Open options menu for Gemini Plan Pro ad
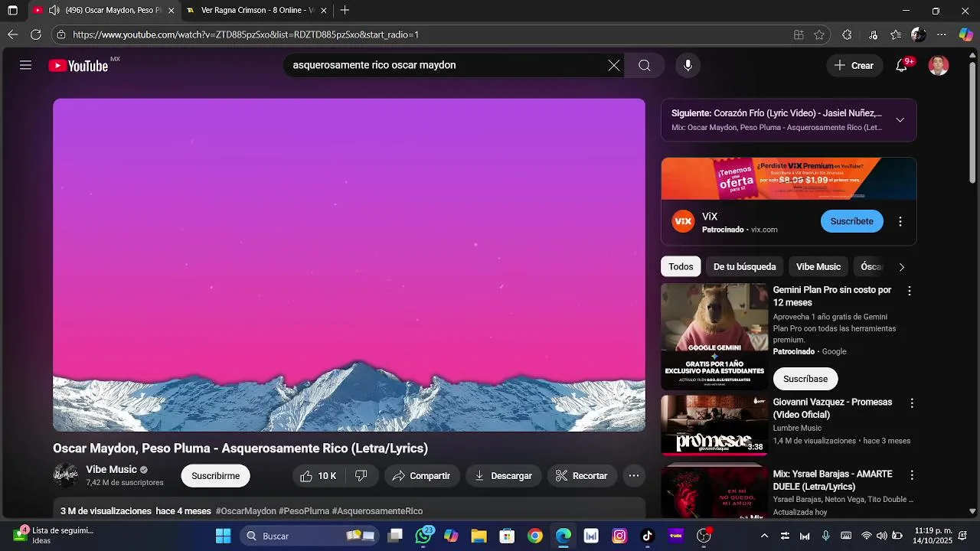 click(x=910, y=291)
